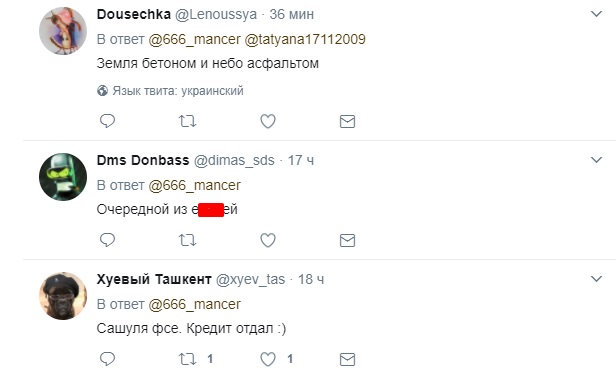This screenshot has width=616, height=373.
Task: Retweet the Кредит отдал tweet
Action: tap(187, 359)
